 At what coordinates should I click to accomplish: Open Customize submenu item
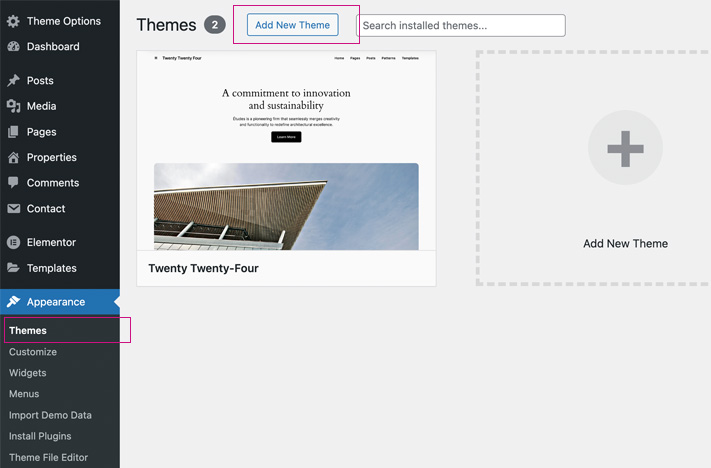click(33, 352)
